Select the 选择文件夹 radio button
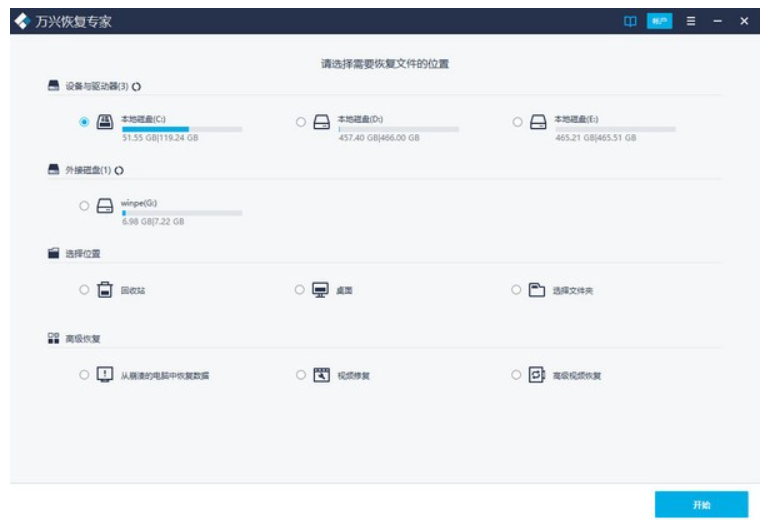This screenshot has height=522, width=782. coord(516,290)
